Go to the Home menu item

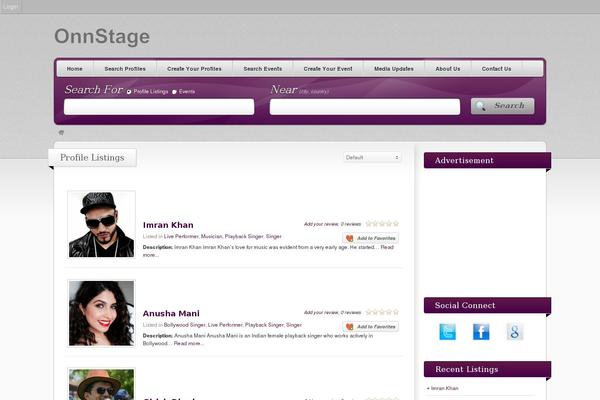click(75, 69)
